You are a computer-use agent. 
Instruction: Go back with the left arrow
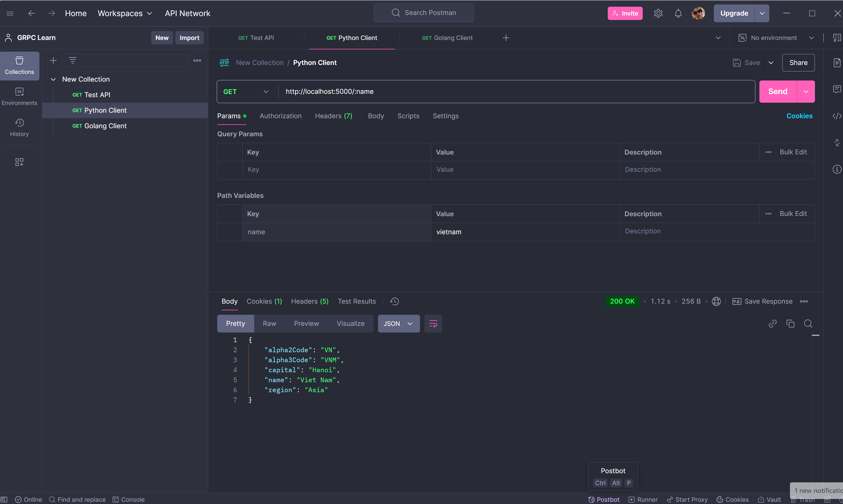(32, 13)
